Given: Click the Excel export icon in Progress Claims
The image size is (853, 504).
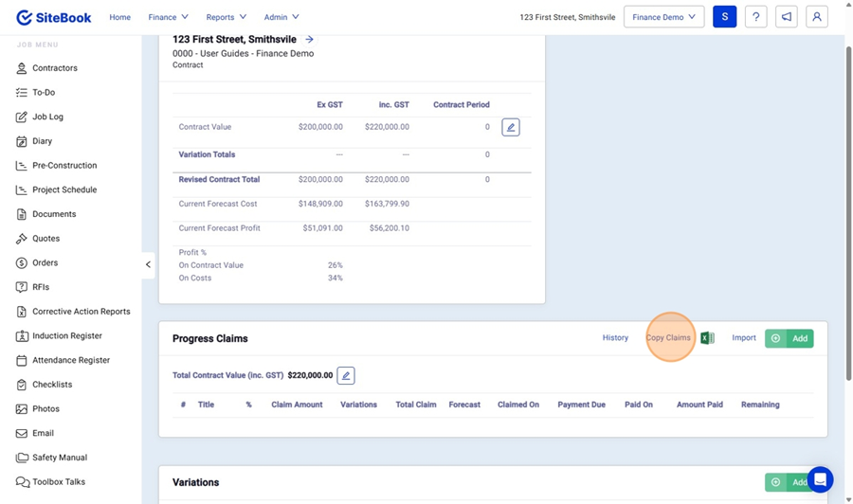Looking at the screenshot, I should [x=707, y=338].
